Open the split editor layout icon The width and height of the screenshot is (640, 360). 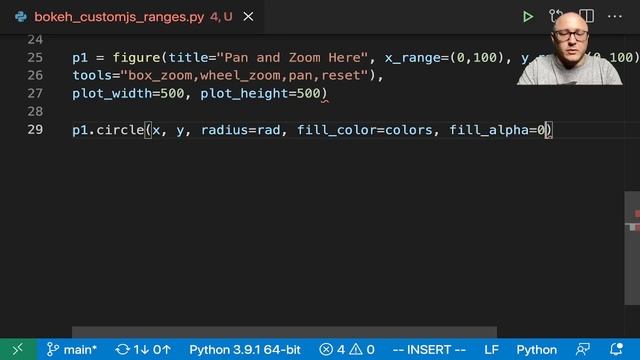587,16
